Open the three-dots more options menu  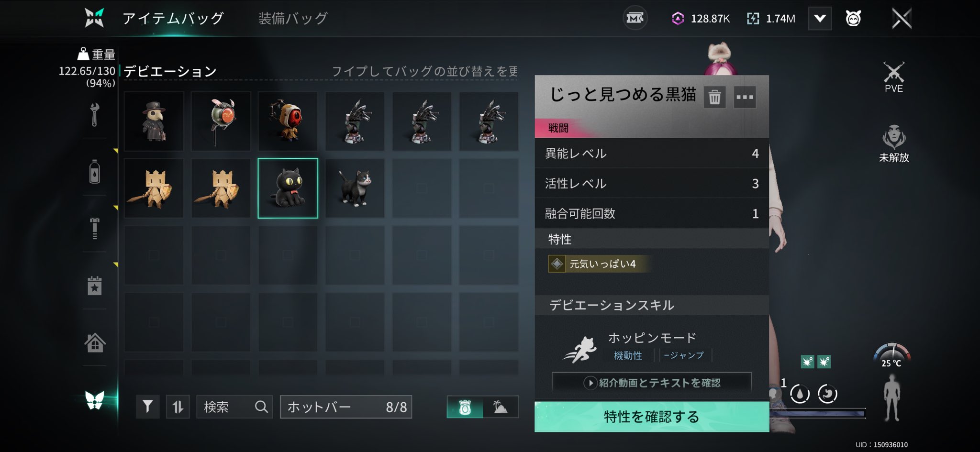pos(745,97)
